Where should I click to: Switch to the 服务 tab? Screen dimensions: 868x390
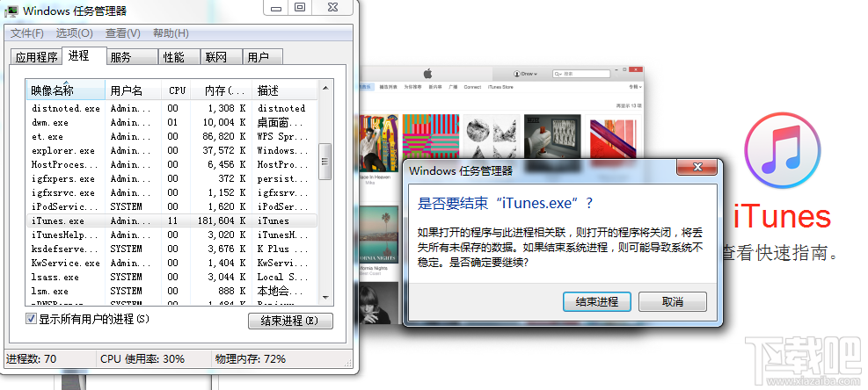pos(132,57)
